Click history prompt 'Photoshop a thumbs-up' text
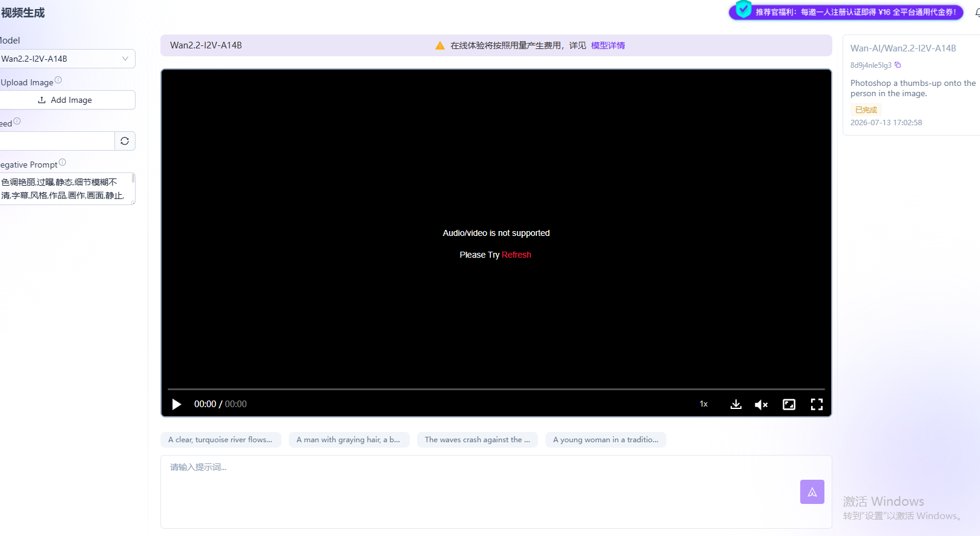 coord(913,88)
